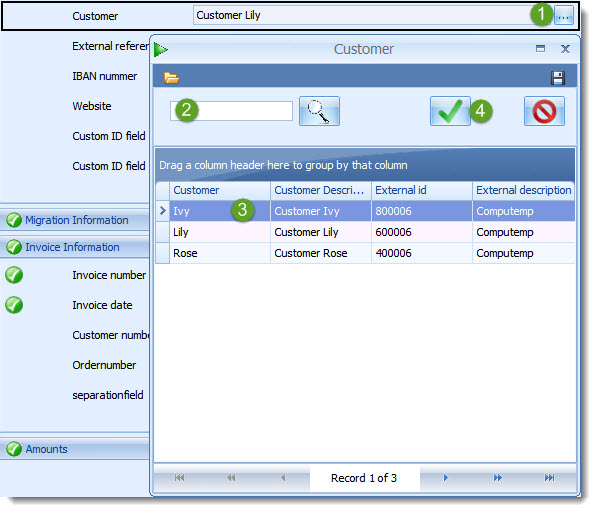Click green check icon on Invoice Information
The width and height of the screenshot is (596, 512).
click(x=14, y=247)
